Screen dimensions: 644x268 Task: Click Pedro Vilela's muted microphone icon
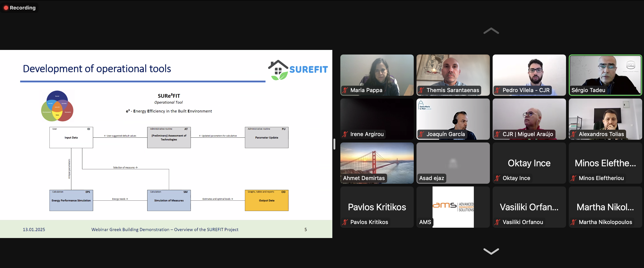(x=497, y=90)
